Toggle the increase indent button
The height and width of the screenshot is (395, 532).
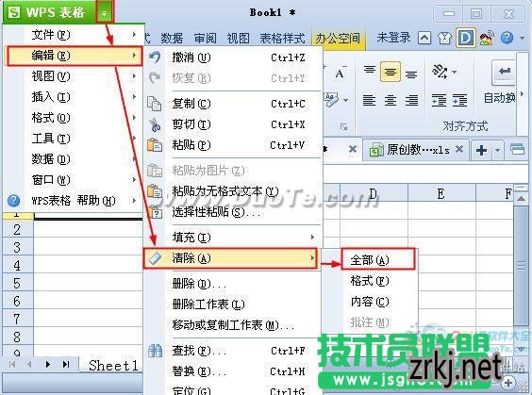pos(459,100)
